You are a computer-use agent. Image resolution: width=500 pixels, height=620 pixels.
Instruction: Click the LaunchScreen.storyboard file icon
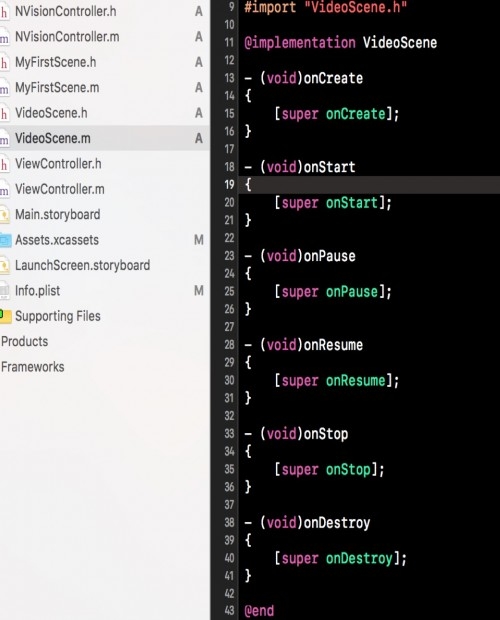[4, 265]
